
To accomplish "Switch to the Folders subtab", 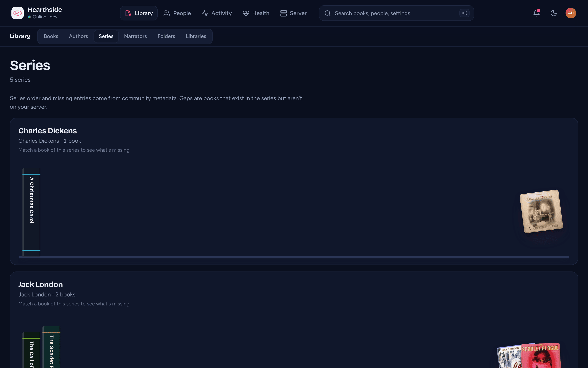I will (166, 36).
